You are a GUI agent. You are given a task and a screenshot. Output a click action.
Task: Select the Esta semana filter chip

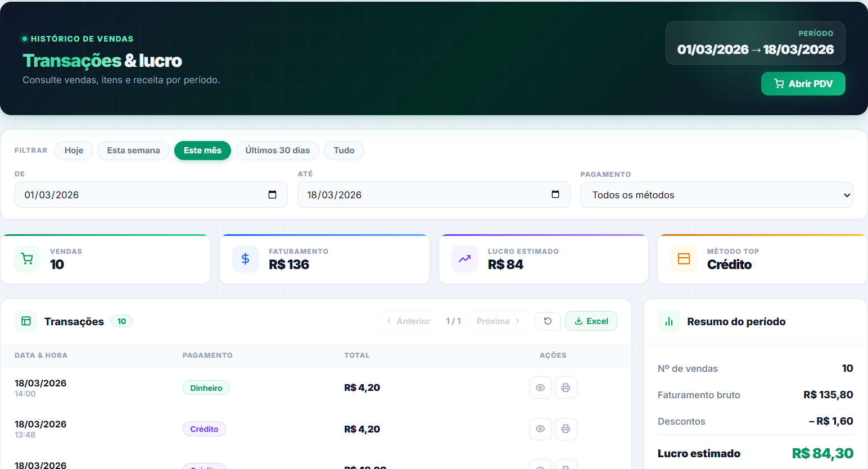pos(133,151)
